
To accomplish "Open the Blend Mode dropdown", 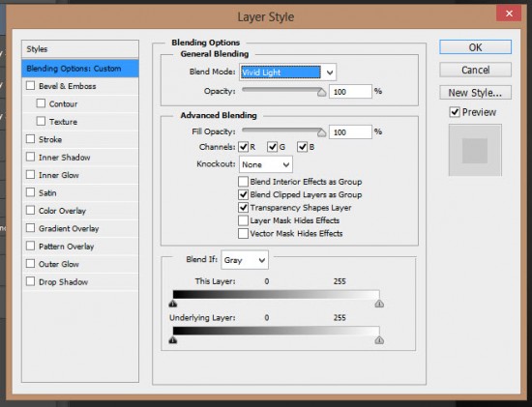I will coord(287,72).
